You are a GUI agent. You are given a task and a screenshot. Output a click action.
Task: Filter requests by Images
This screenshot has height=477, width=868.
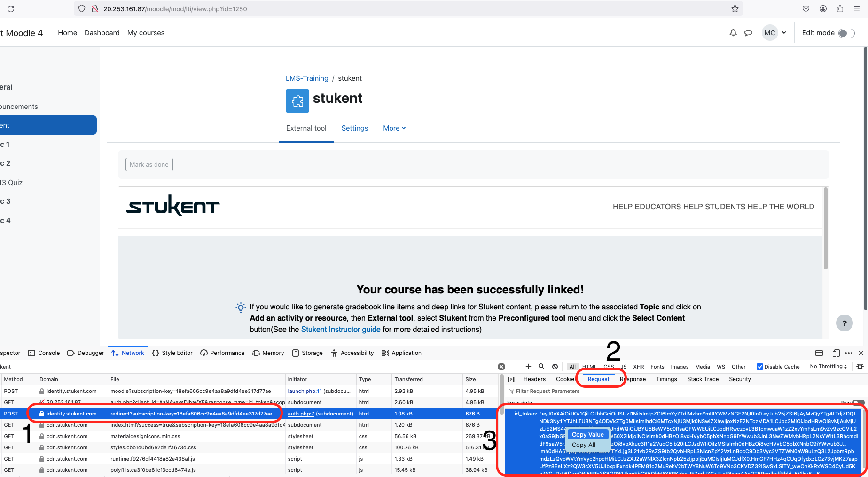(x=680, y=367)
